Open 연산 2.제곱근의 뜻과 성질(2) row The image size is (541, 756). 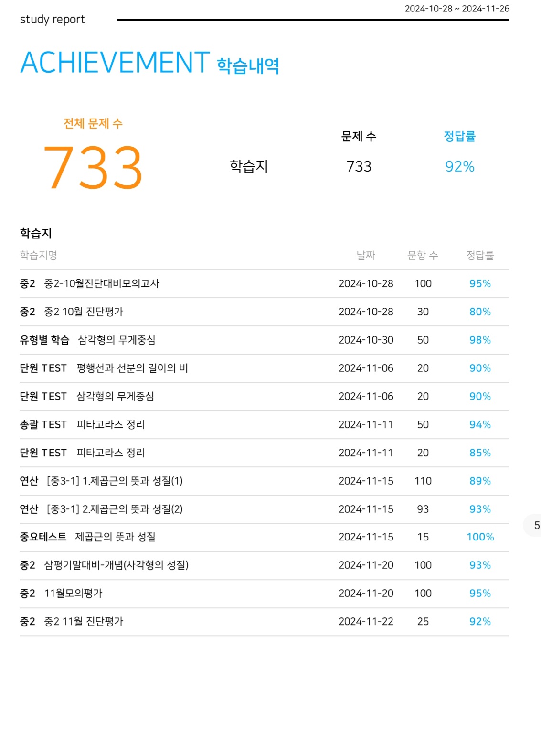[x=264, y=509]
